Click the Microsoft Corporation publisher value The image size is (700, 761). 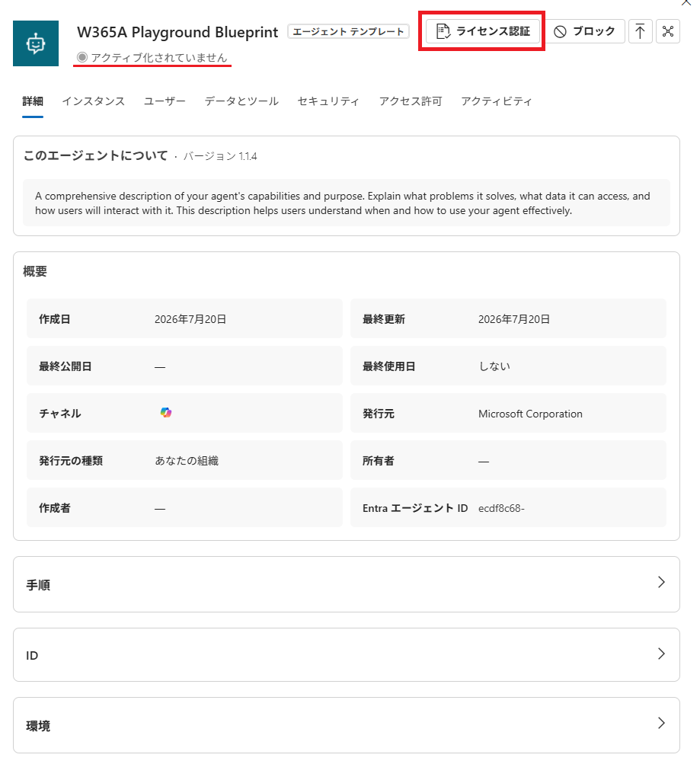point(530,414)
